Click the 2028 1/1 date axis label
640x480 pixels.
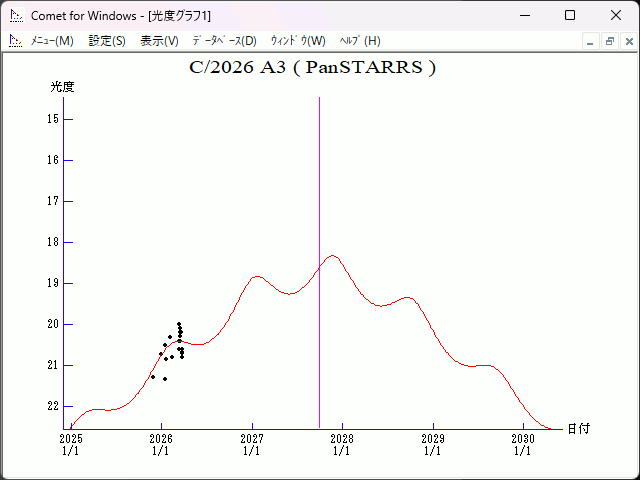(x=342, y=445)
